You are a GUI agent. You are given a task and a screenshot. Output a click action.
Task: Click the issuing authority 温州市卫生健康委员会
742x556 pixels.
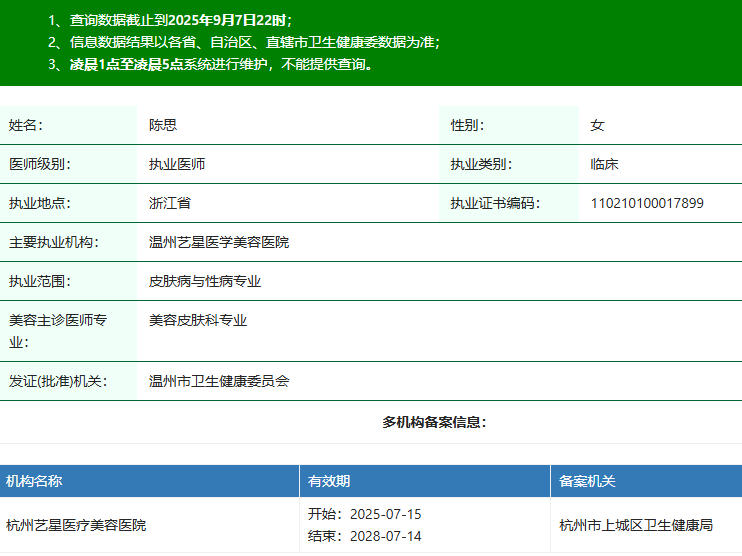pos(219,381)
